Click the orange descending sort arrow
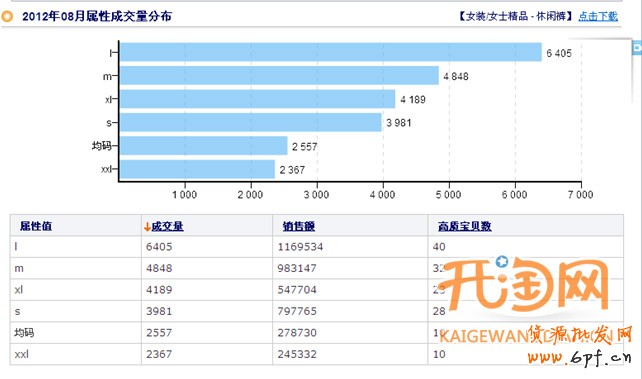This screenshot has height=379, width=642. [147, 227]
